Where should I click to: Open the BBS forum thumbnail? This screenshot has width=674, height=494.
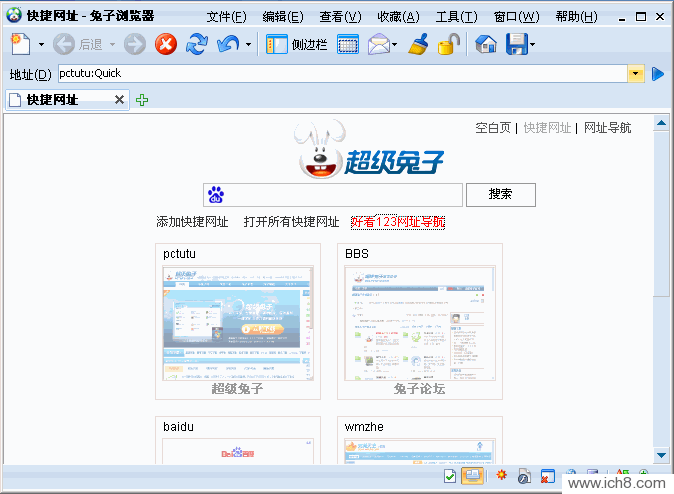point(420,323)
